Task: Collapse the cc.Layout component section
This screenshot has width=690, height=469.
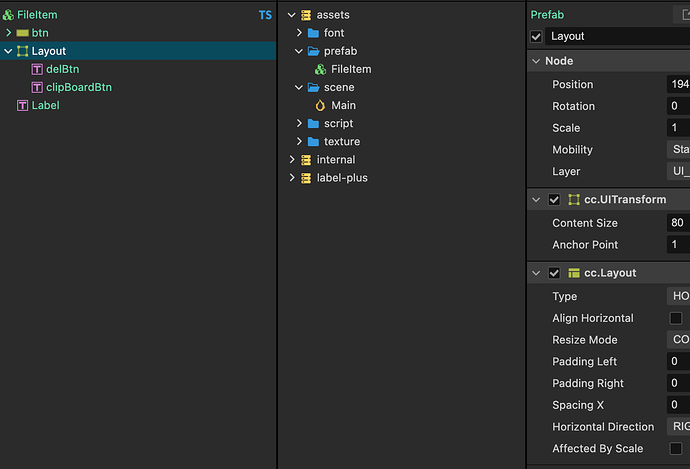Action: click(x=536, y=273)
